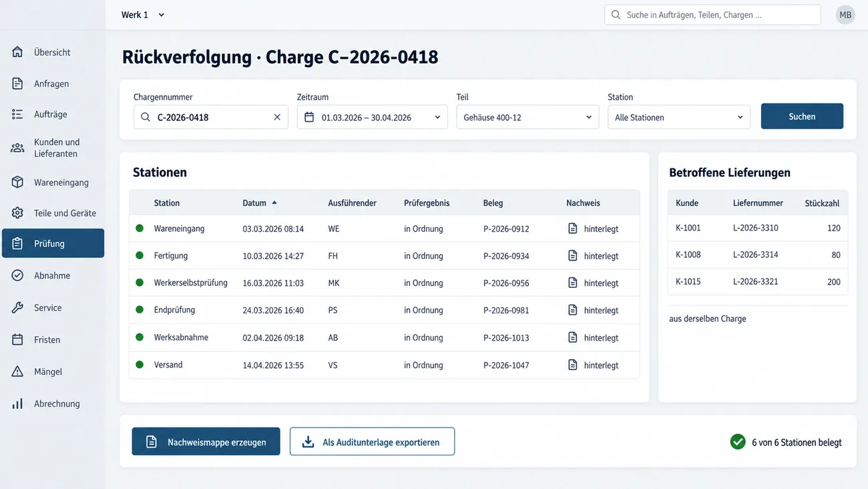Select the Anfragen document icon
The image size is (868, 489).
tap(17, 84)
